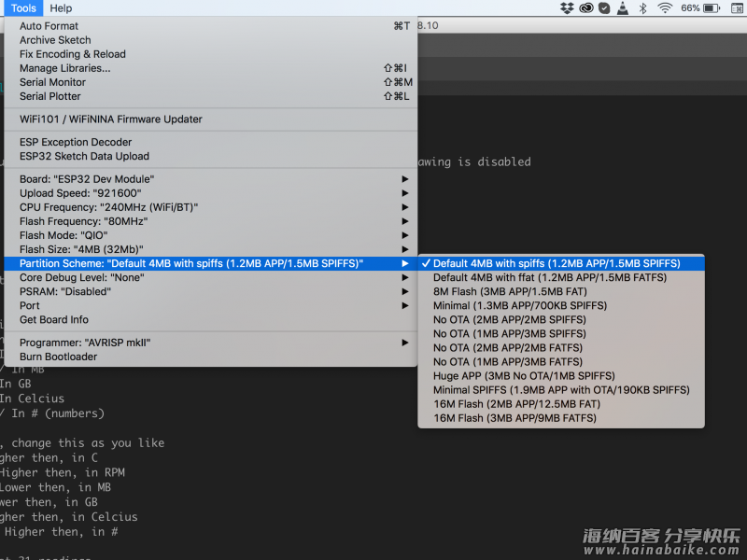Select Minimal SPIFFS (1.9MB APP with OTA)
747x560 pixels.
[x=561, y=390]
